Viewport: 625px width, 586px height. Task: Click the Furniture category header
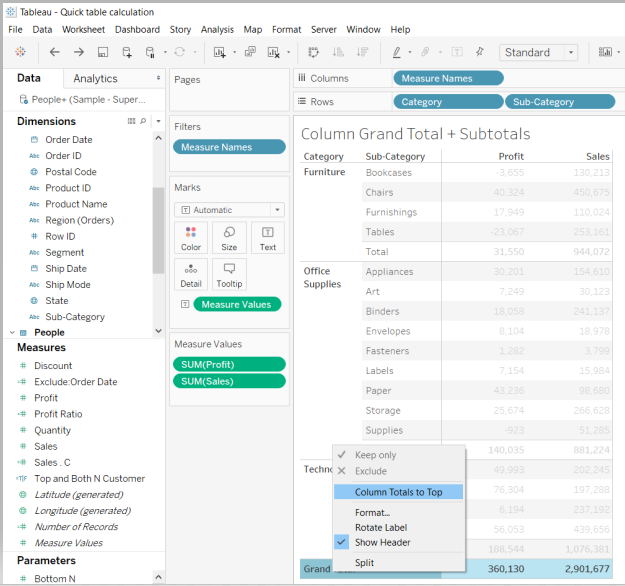(x=324, y=172)
